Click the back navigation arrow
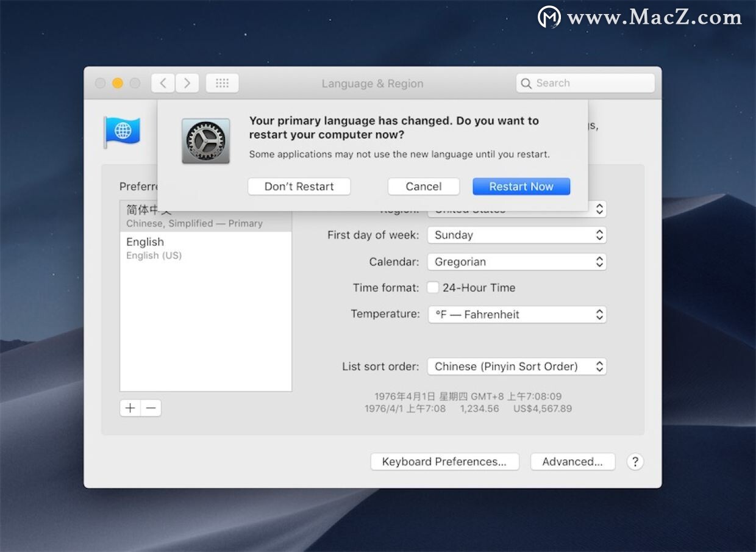756x552 pixels. click(x=163, y=84)
